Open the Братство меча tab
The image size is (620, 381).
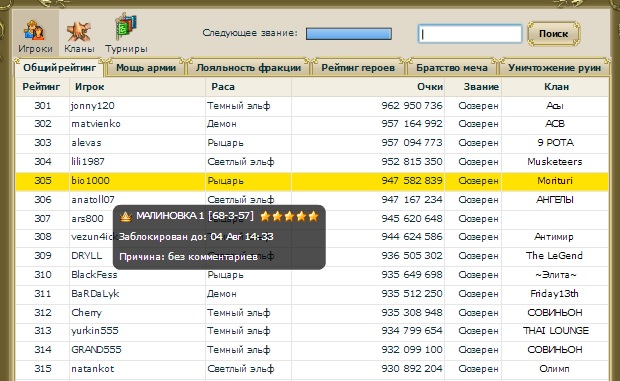pyautogui.click(x=452, y=68)
